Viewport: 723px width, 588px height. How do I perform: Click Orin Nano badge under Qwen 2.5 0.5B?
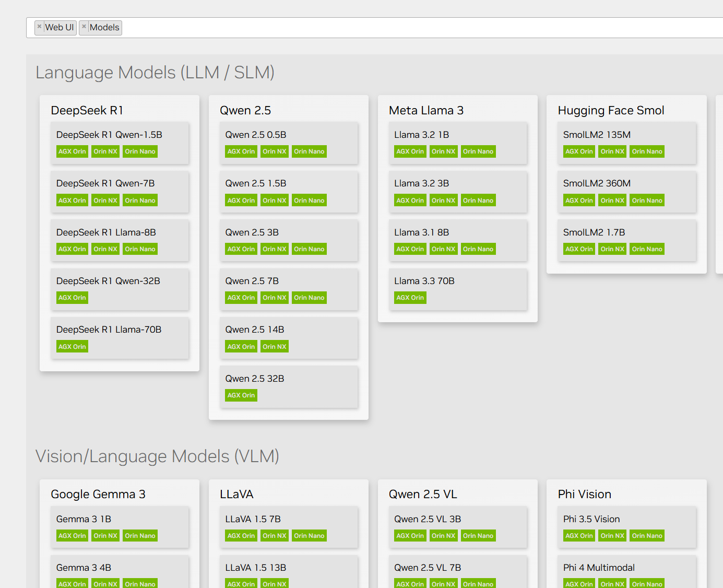[309, 151]
